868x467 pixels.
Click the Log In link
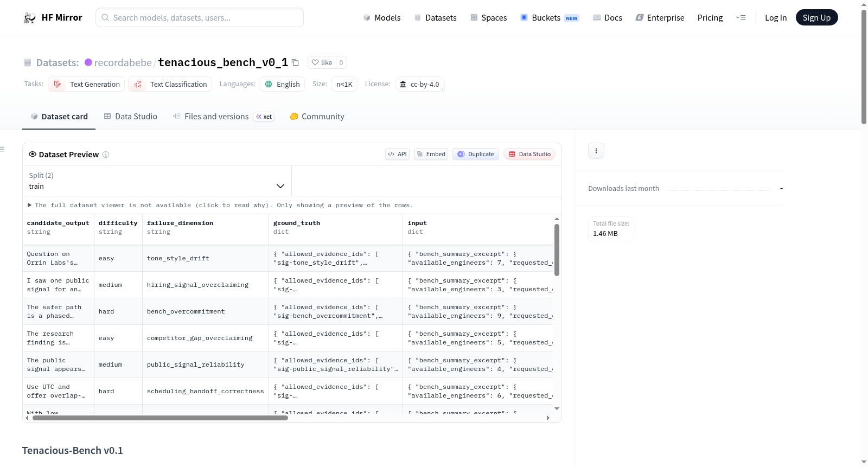click(x=776, y=18)
